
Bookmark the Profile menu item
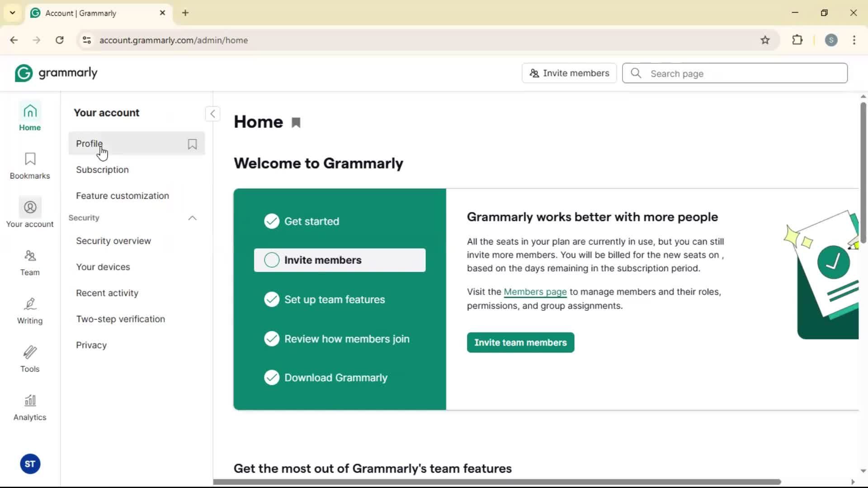click(x=192, y=144)
